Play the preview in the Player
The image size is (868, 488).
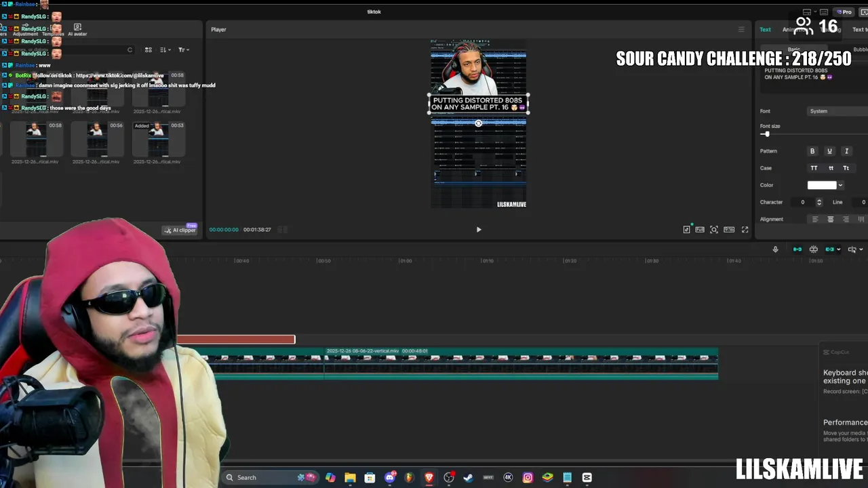(479, 230)
